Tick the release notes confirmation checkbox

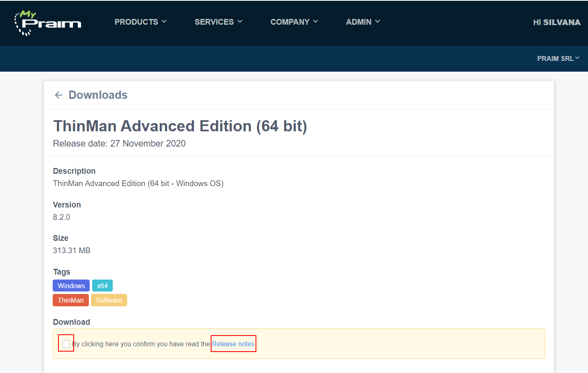tap(66, 344)
